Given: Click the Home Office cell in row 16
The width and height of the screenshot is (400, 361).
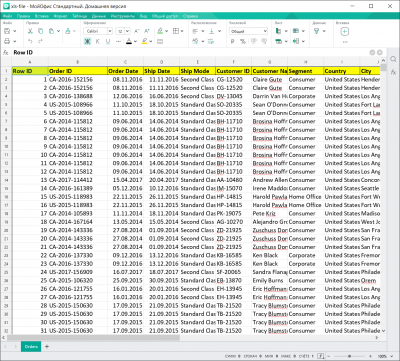Looking at the screenshot, I should [x=305, y=197].
